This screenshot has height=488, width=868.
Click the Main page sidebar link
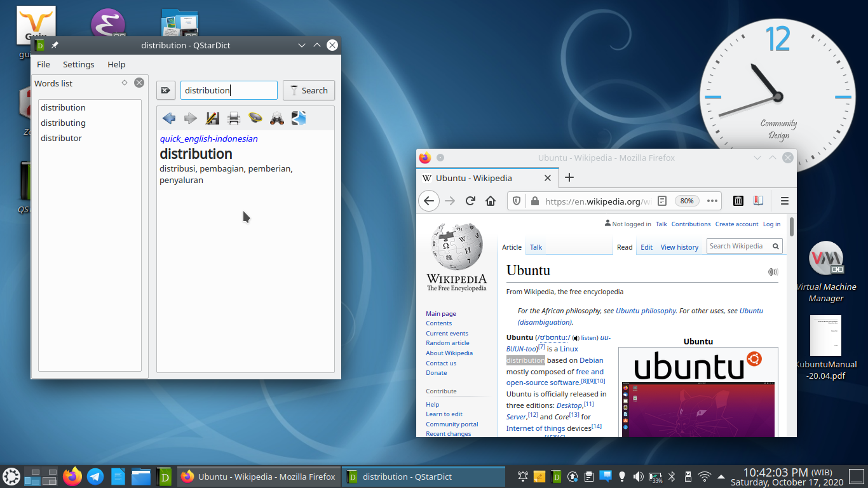(x=441, y=313)
